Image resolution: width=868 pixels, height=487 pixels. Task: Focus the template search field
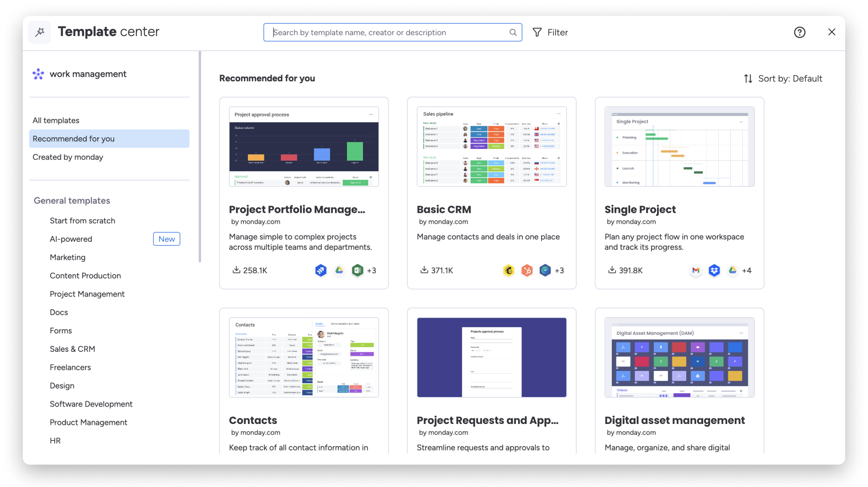coord(393,32)
